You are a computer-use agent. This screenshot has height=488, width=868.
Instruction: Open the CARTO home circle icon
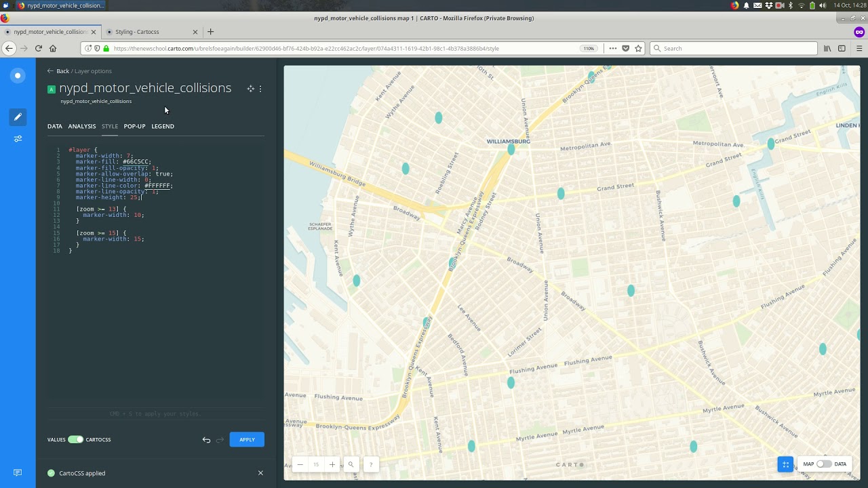(x=18, y=75)
